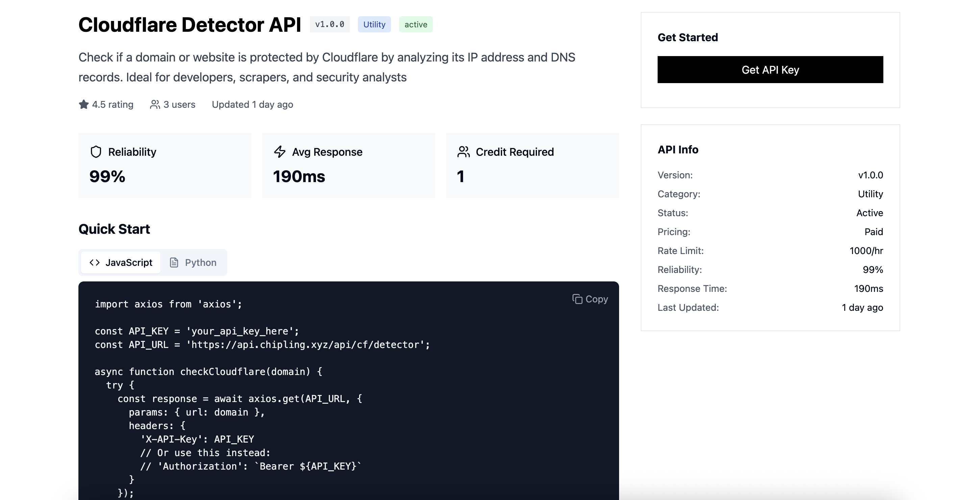Click the Get Started heading

pyautogui.click(x=687, y=37)
